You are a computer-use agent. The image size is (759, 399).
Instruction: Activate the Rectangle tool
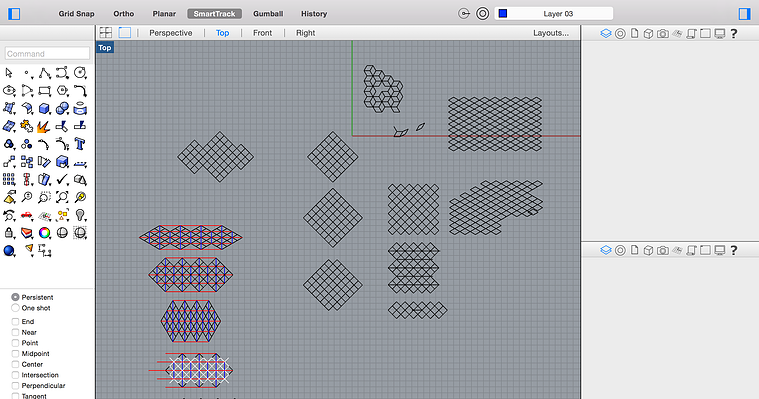[45, 91]
